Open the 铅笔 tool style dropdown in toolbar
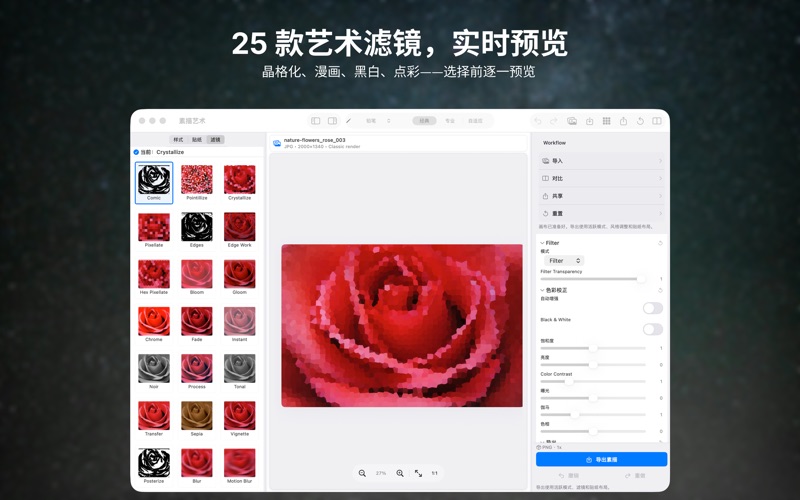This screenshot has width=800, height=500. coord(378,121)
